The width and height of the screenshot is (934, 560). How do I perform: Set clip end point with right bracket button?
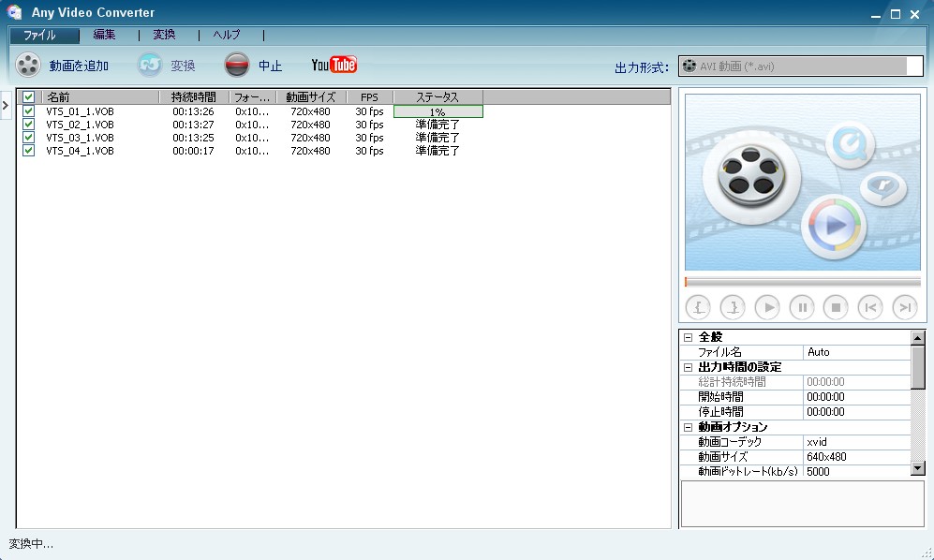click(733, 307)
